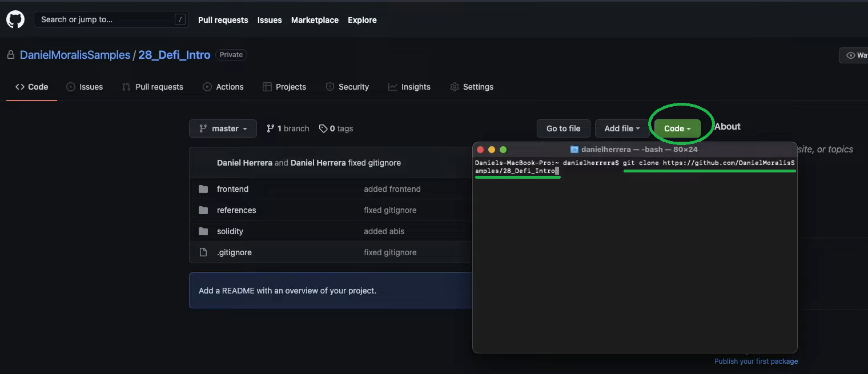
Task: Open the frontend folder
Action: (x=232, y=189)
